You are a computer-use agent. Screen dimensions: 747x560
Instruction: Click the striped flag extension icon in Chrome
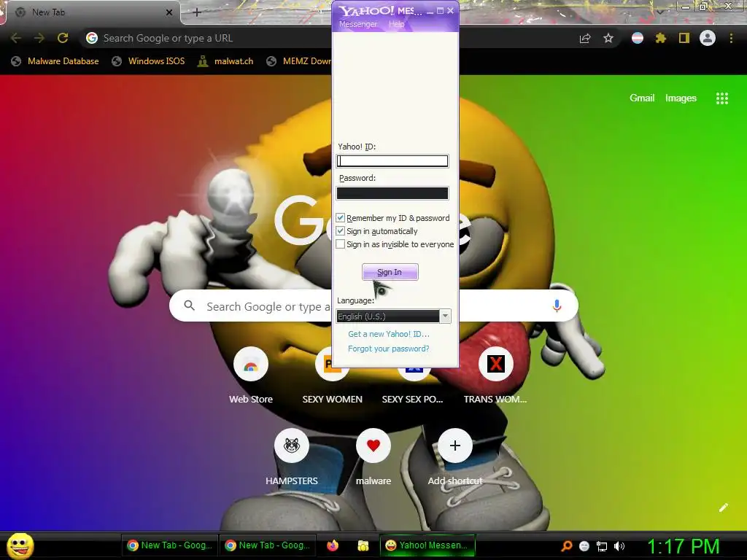(638, 38)
